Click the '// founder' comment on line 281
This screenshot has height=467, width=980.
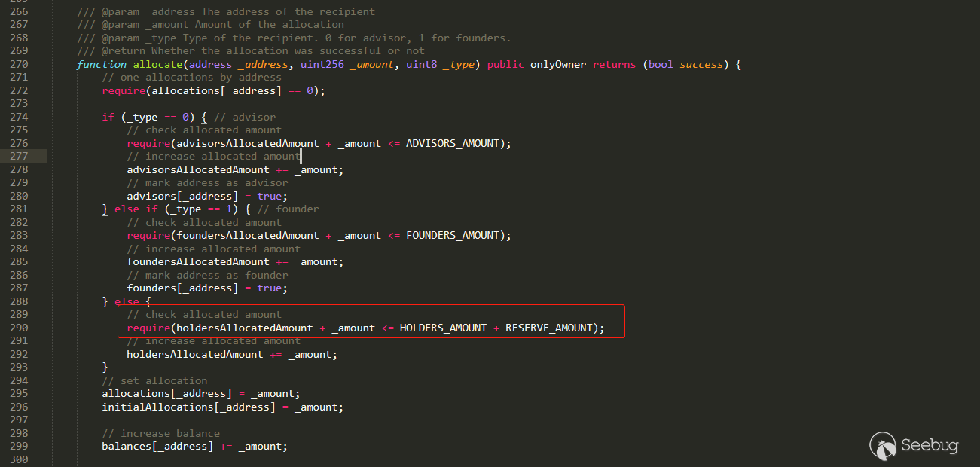click(288, 209)
